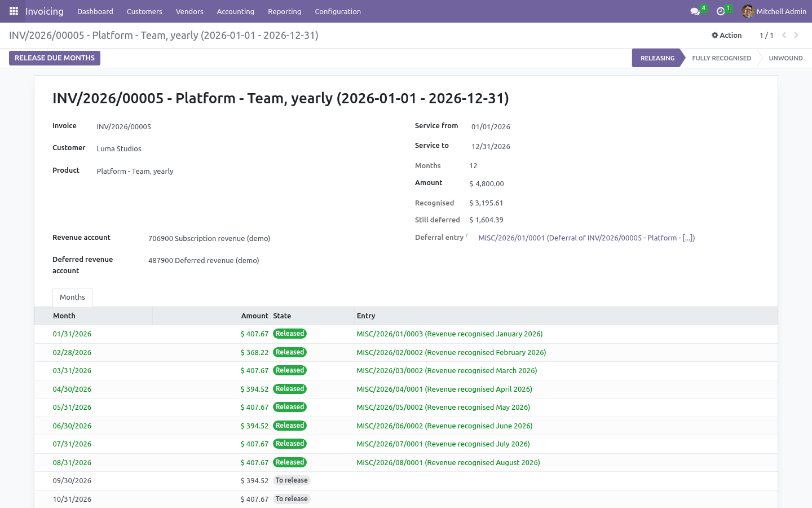Click the Invoicing app title
The height and width of the screenshot is (508, 812).
coord(45,11)
